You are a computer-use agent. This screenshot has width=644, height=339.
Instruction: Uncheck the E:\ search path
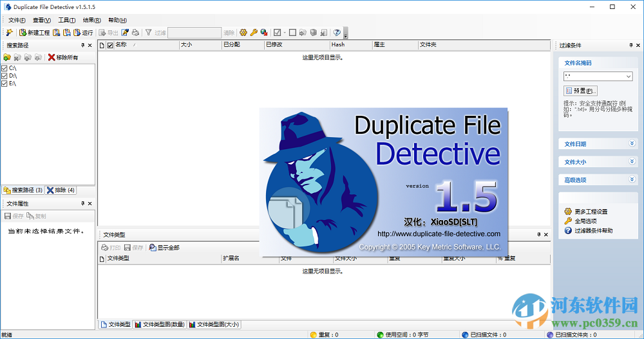[5, 84]
